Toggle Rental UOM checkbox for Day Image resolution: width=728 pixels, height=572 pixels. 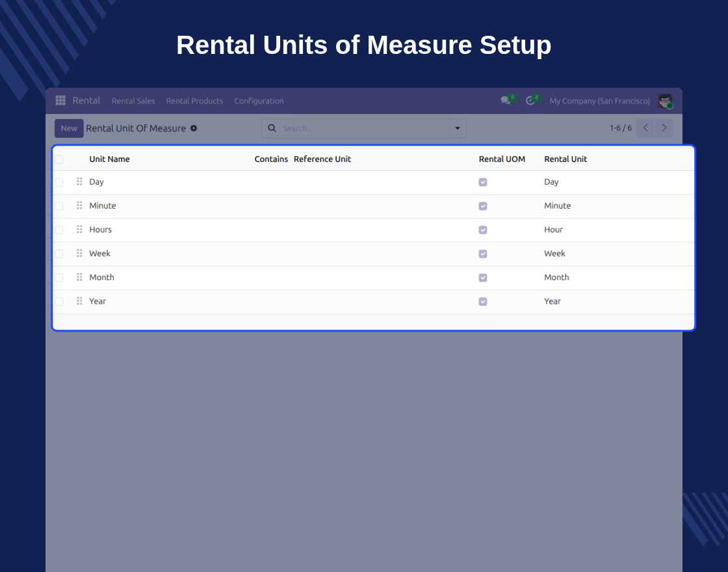[x=483, y=182]
